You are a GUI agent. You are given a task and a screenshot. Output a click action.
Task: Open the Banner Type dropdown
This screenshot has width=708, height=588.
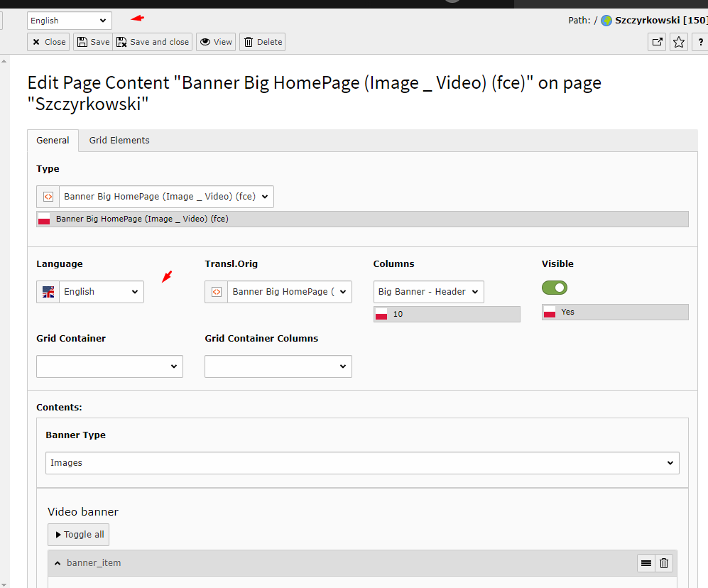(362, 463)
